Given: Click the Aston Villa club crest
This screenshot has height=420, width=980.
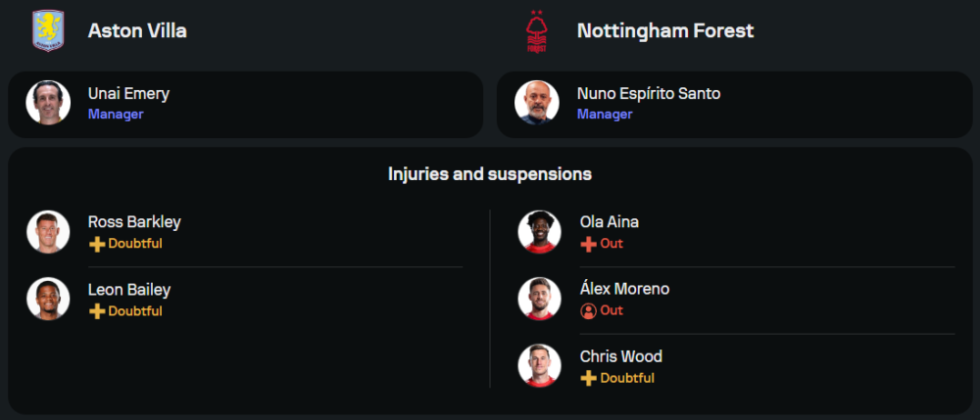Looking at the screenshot, I should [46, 30].
